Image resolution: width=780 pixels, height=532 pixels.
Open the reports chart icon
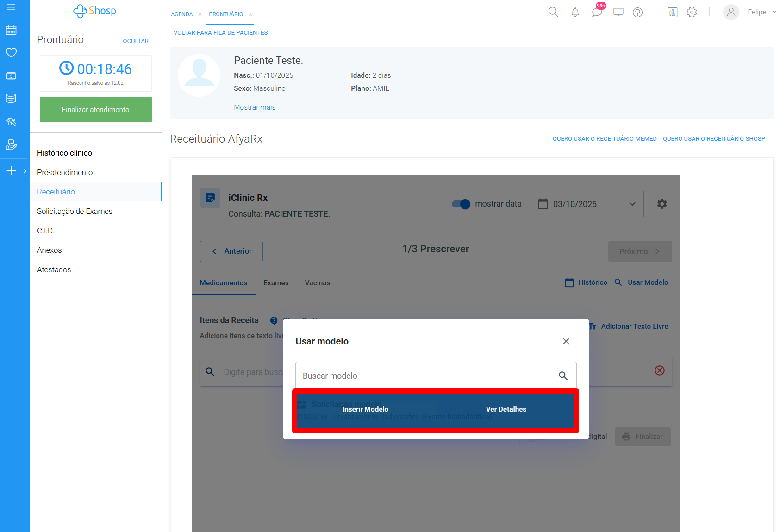[x=672, y=13]
